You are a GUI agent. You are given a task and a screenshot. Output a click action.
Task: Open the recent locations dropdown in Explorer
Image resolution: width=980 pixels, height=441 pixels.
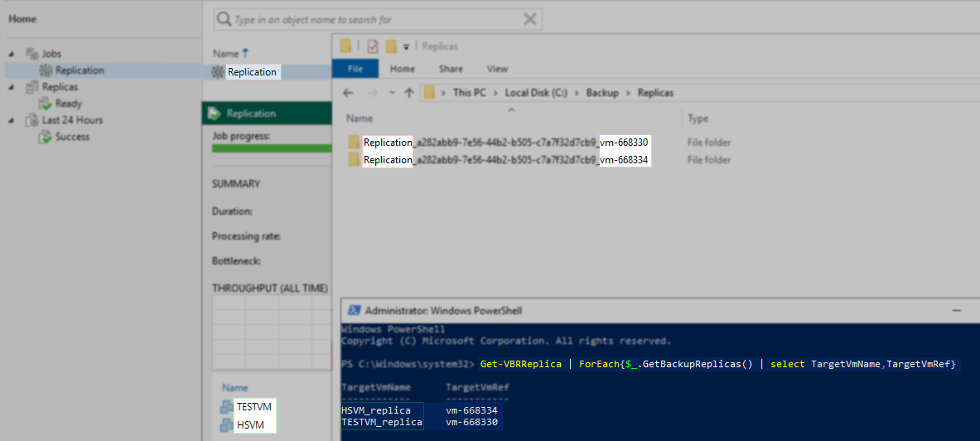(392, 93)
